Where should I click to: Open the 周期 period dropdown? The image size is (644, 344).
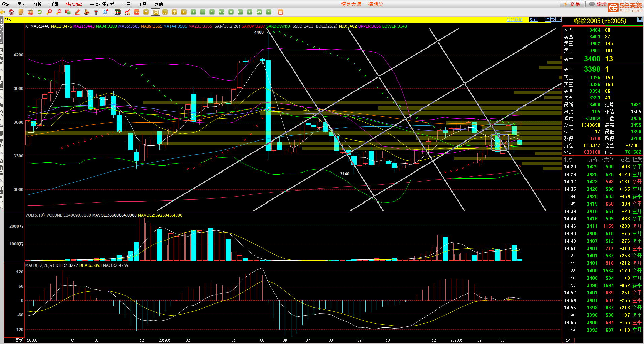pos(534,19)
